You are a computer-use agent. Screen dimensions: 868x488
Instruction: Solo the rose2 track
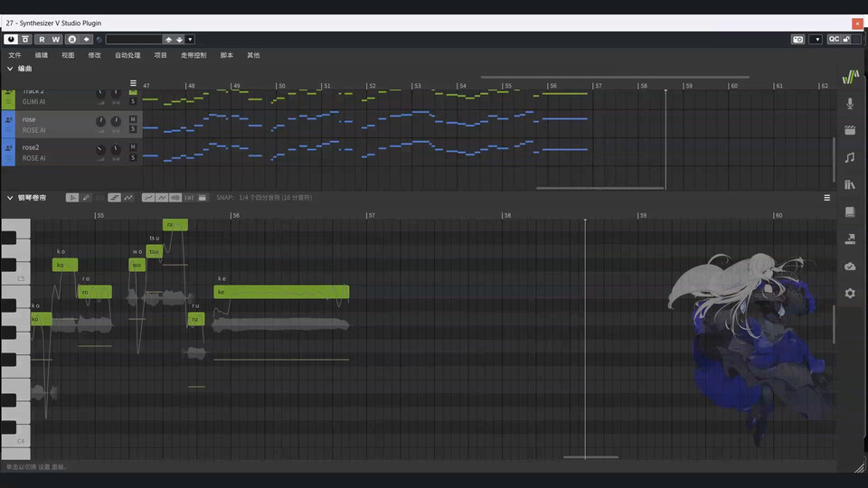coord(133,157)
